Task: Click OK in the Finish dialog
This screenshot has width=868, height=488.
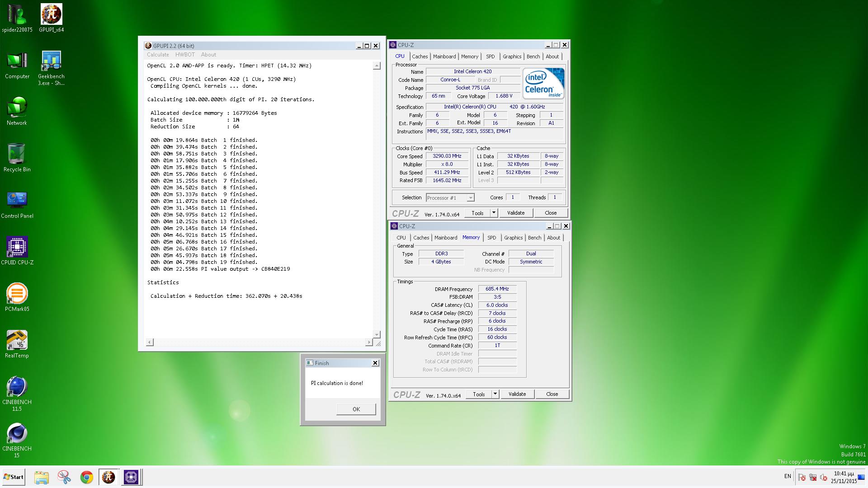Action: tap(356, 409)
